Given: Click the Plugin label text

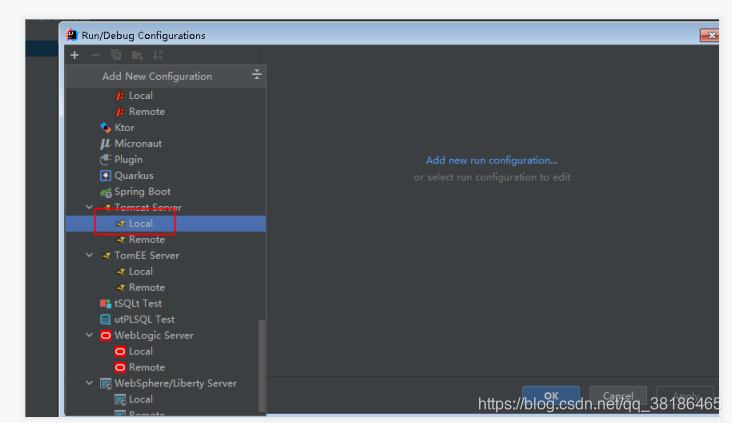Looking at the screenshot, I should pyautogui.click(x=128, y=160).
